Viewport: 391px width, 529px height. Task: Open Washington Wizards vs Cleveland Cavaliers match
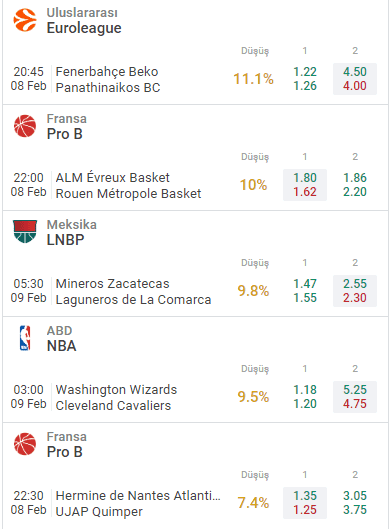116,397
